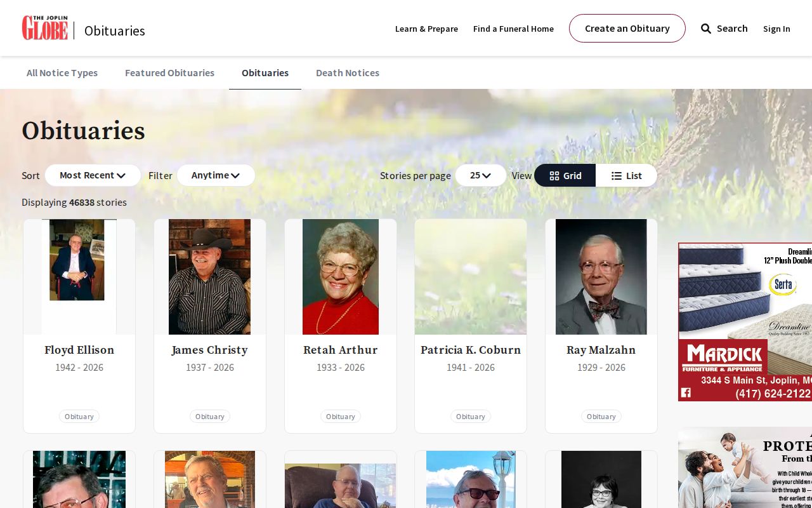Click the Displaying 46838 stories text

74,203
